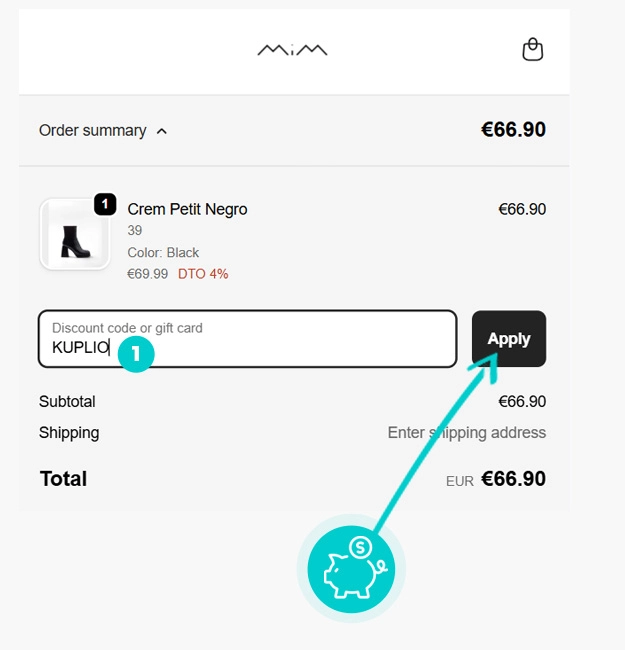Click the €69.99 original price
Screen dimensions: 625x650
(x=148, y=273)
